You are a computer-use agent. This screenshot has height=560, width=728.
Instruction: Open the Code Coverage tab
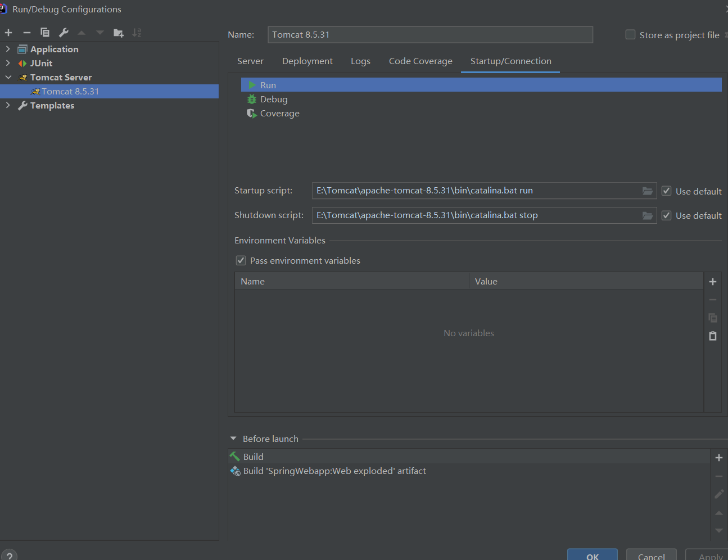420,61
